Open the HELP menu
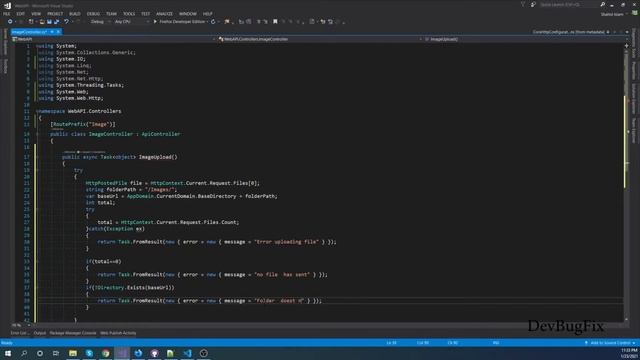This screenshot has height=360, width=640. pyautogui.click(x=207, y=14)
